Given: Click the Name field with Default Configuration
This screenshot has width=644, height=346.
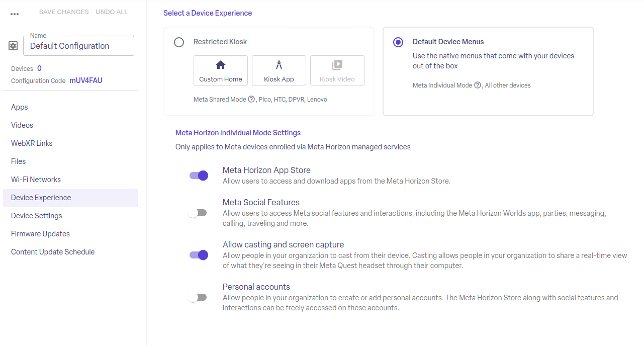Looking at the screenshot, I should pos(78,46).
